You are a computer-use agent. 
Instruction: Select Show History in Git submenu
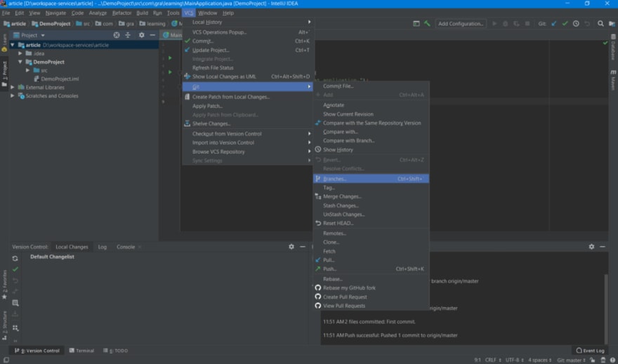pos(371,149)
